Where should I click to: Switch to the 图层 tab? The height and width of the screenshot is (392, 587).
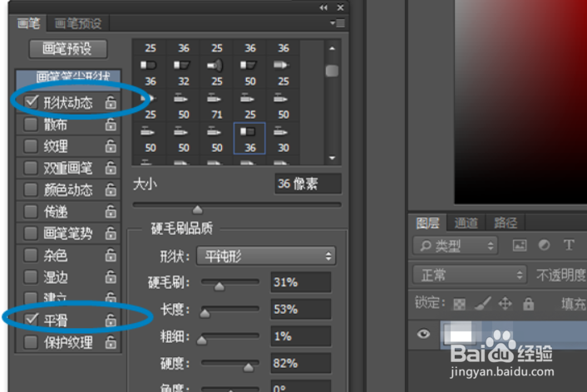pos(427,223)
